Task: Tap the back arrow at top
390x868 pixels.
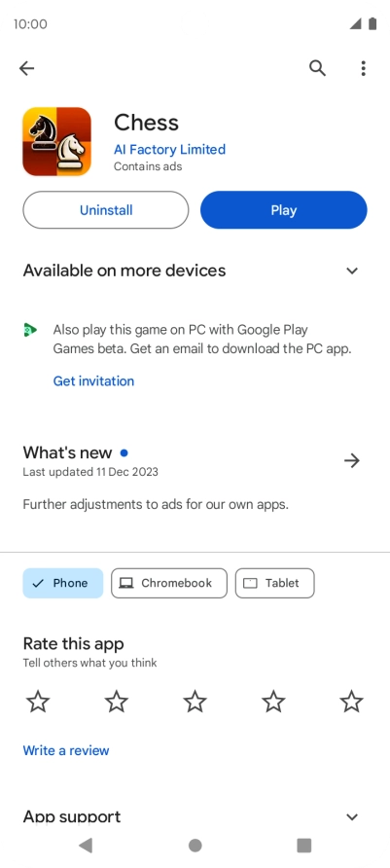Action: pos(26,68)
